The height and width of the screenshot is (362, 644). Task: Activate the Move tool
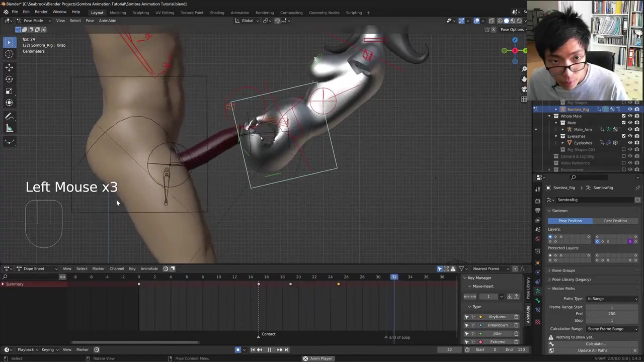point(9,67)
